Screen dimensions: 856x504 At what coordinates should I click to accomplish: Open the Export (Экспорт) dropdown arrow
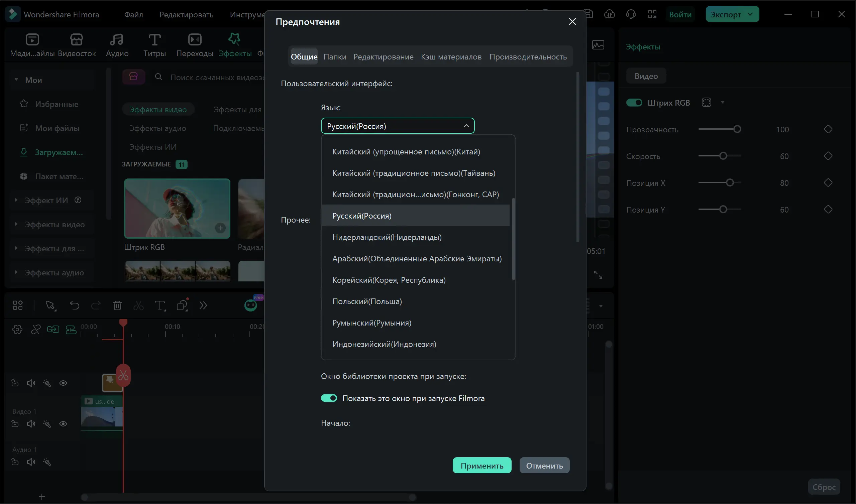coord(750,14)
